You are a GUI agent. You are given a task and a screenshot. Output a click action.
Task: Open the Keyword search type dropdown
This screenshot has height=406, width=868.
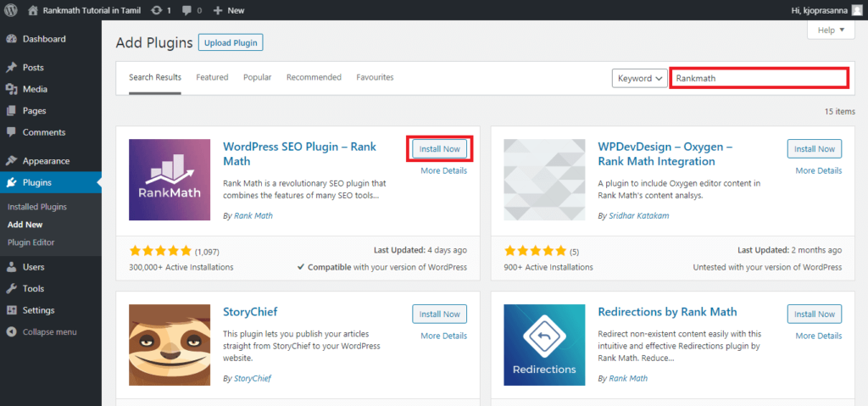[x=639, y=78]
